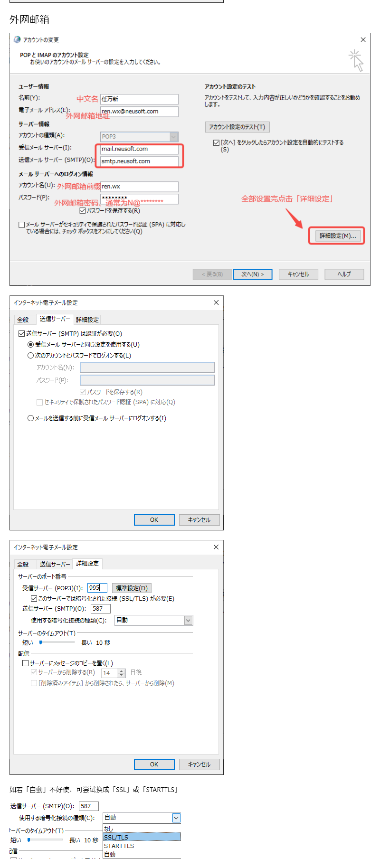
Task: Close the アカウントの変更 dialog window
Action: tap(363, 40)
